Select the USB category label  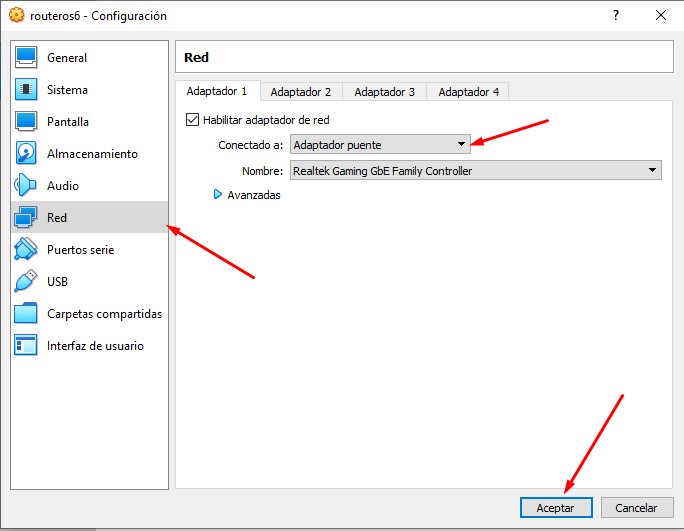click(x=58, y=281)
